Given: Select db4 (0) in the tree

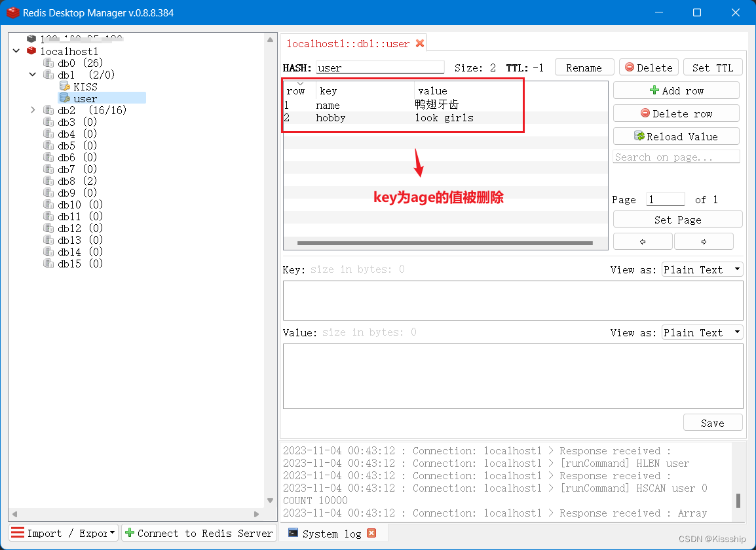Looking at the screenshot, I should tap(77, 134).
